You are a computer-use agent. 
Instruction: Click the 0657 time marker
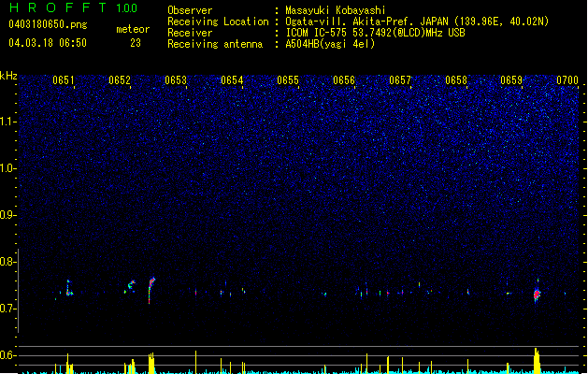400,80
